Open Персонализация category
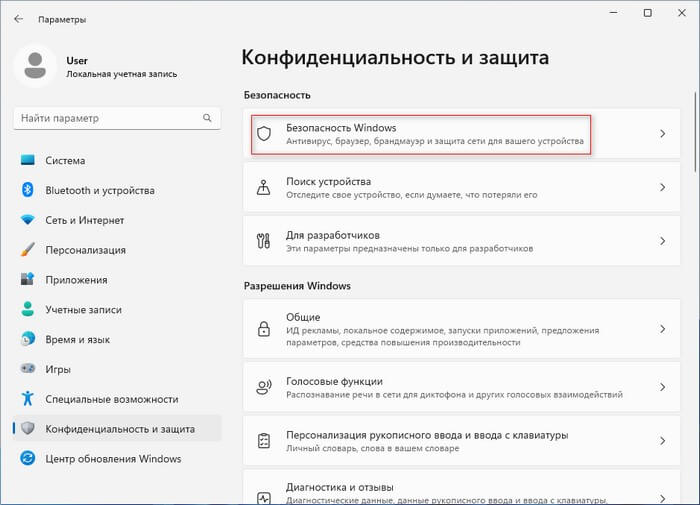The image size is (700, 505). pos(117,250)
